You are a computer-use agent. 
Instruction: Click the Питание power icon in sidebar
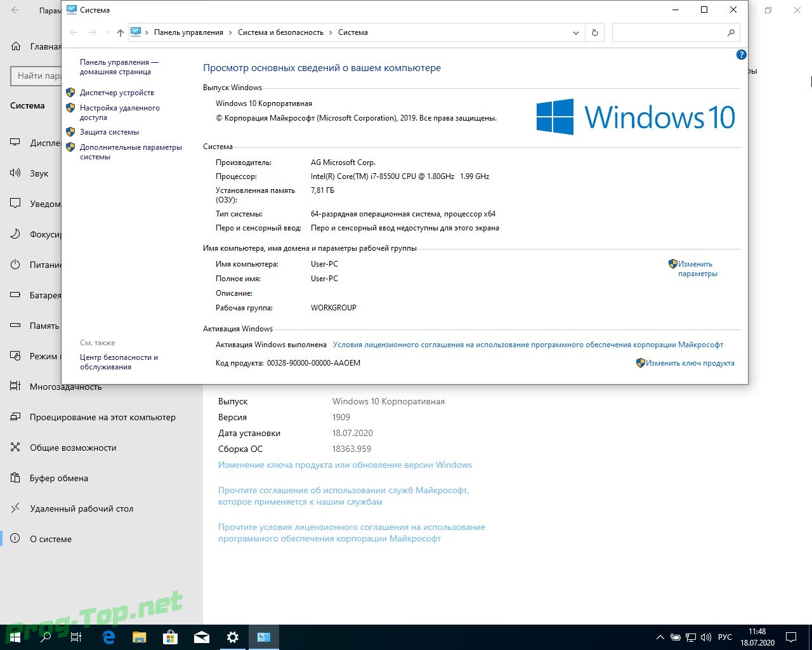point(15,265)
